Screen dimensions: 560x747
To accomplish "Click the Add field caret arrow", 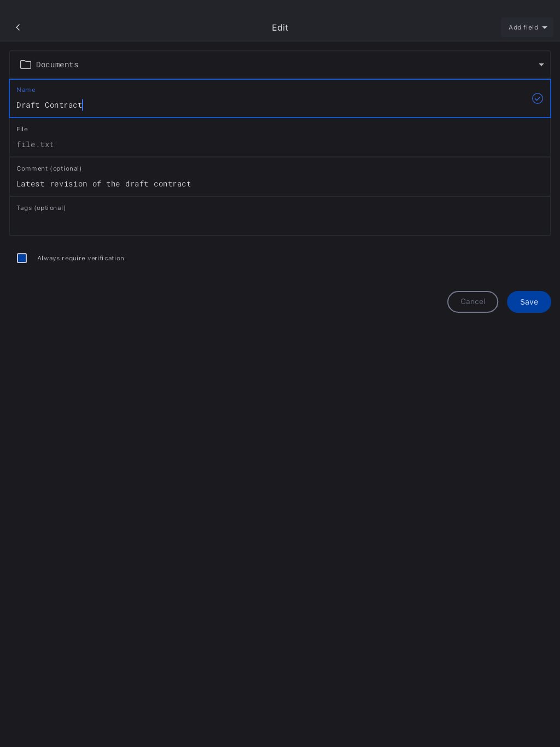I will (545, 28).
